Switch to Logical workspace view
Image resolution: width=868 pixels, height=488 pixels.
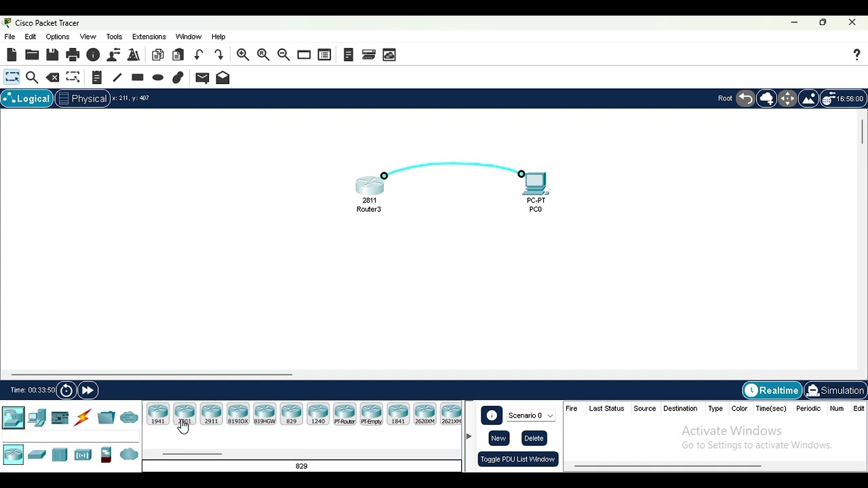(26, 98)
